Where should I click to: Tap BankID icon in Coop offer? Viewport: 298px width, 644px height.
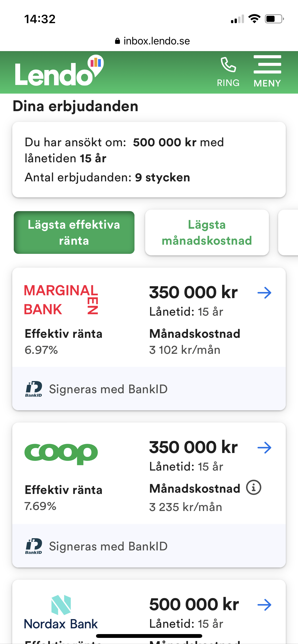point(34,546)
